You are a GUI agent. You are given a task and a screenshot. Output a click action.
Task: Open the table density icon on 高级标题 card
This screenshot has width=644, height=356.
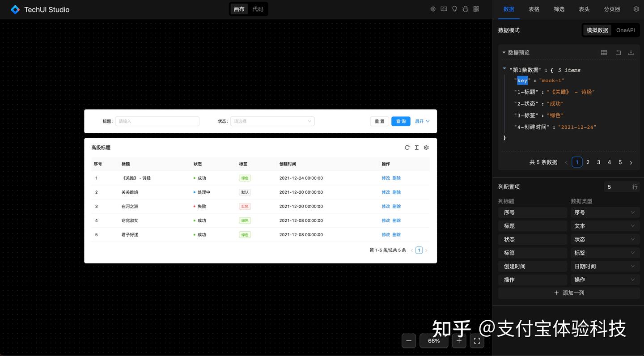coord(416,147)
